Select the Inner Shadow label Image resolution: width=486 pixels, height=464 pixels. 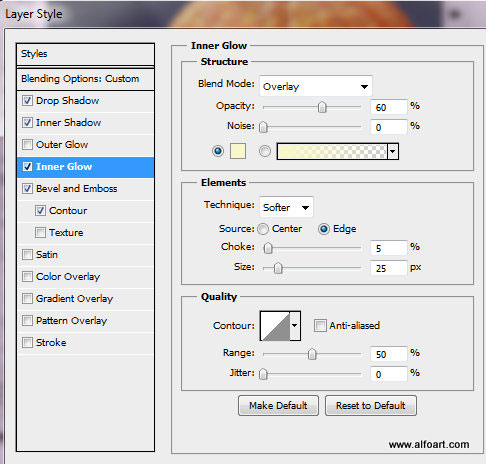click(x=68, y=123)
